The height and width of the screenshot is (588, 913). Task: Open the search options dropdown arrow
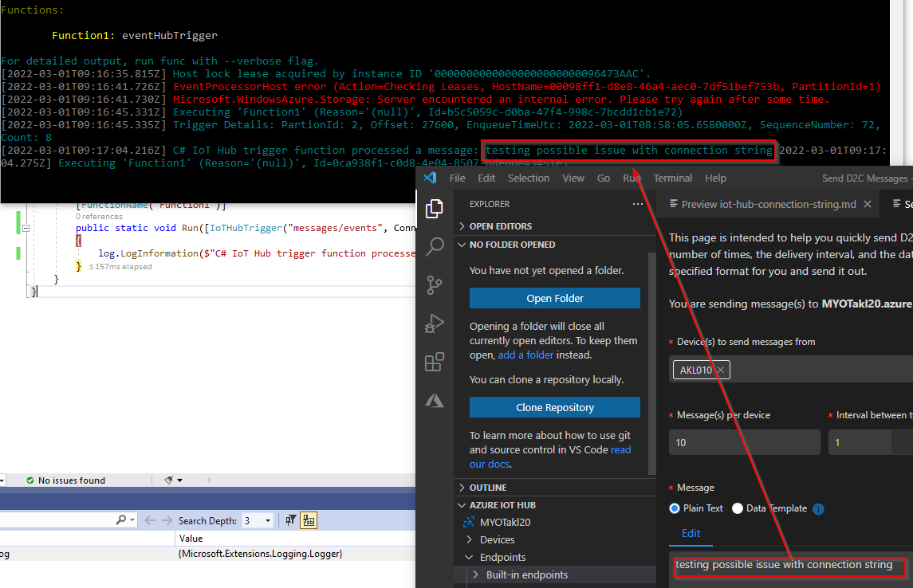click(x=132, y=520)
